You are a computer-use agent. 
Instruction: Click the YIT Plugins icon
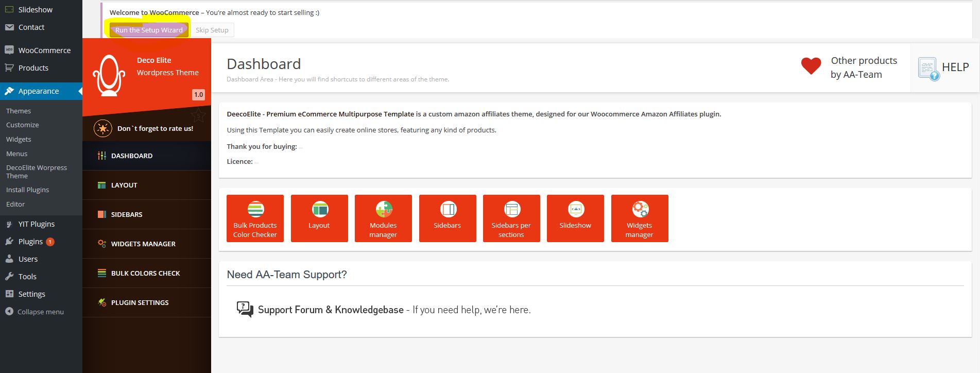pos(9,224)
